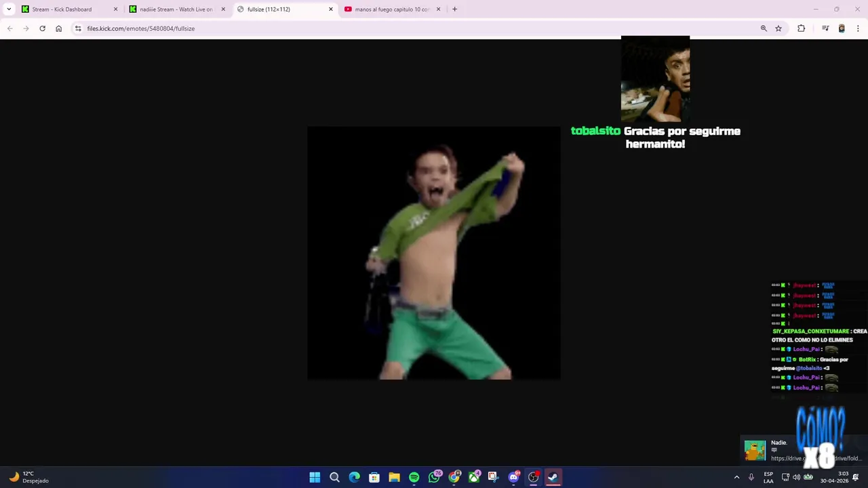Image resolution: width=868 pixels, height=488 pixels.
Task: Open the volume speaker tray icon
Action: (797, 477)
